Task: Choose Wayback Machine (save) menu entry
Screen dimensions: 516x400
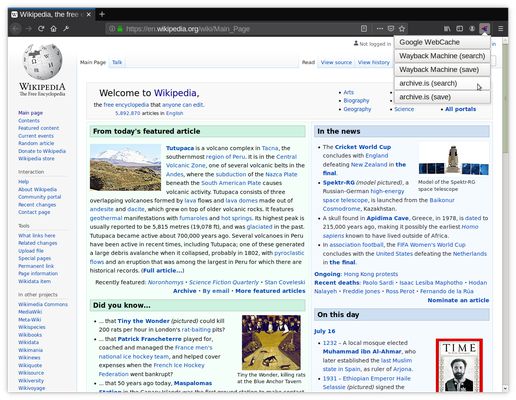Action: click(x=442, y=70)
